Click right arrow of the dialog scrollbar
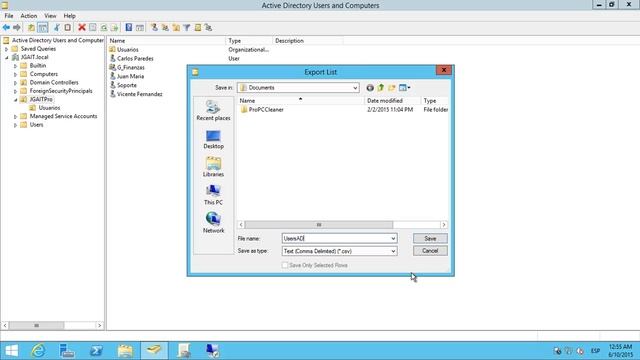Viewport: 640px width, 360px height. 444,225
